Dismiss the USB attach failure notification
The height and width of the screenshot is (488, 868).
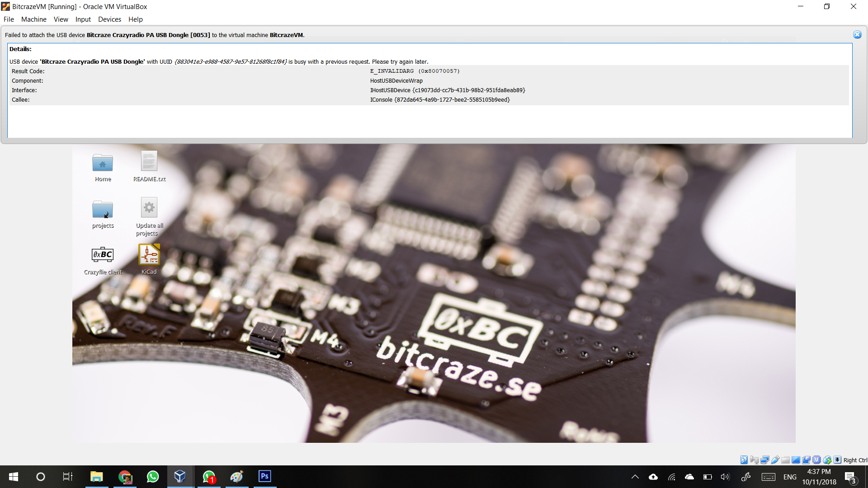pos(857,35)
